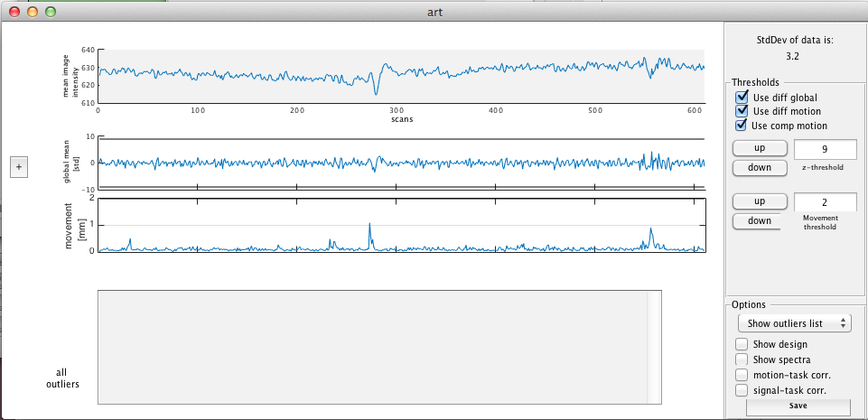Screen dimensions: 868x420
Task: Disable the Use diff global checkbox
Action: 742,97
